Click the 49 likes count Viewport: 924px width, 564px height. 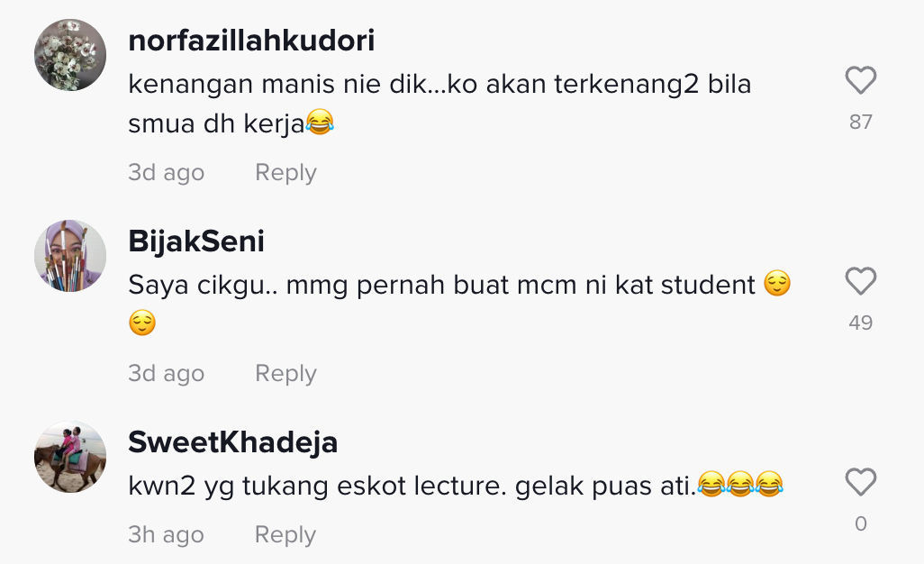point(861,323)
